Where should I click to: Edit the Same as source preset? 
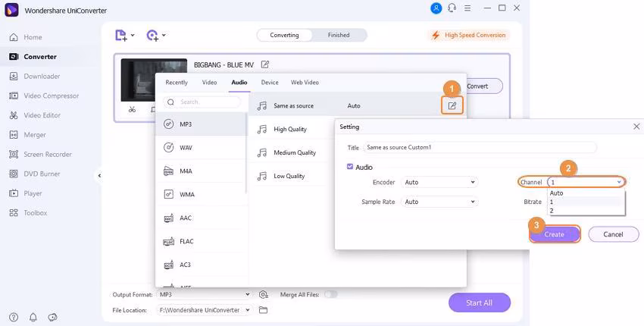tap(452, 105)
